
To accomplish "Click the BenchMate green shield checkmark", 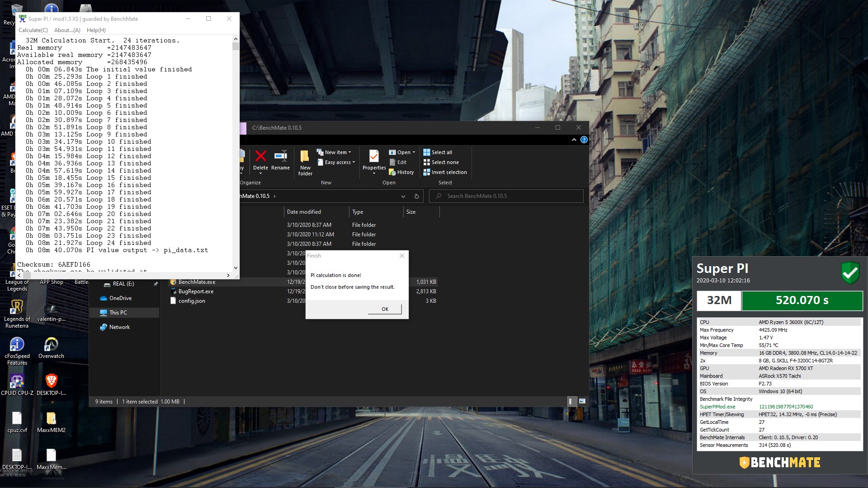I will pos(850,273).
